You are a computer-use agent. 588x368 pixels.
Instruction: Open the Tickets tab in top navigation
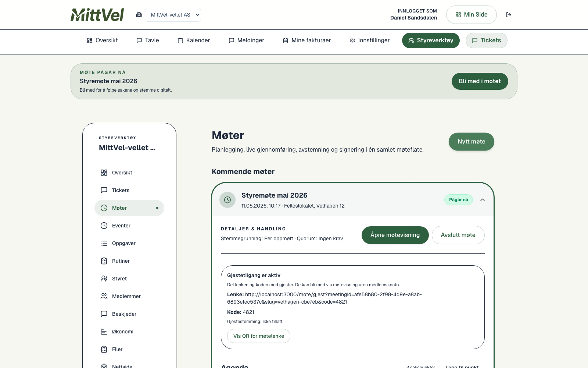tap(487, 40)
